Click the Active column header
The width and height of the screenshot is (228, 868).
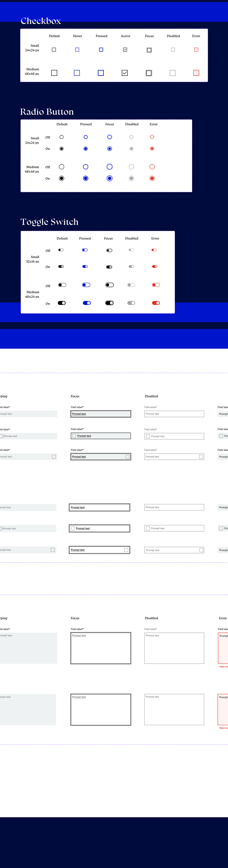tap(126, 36)
